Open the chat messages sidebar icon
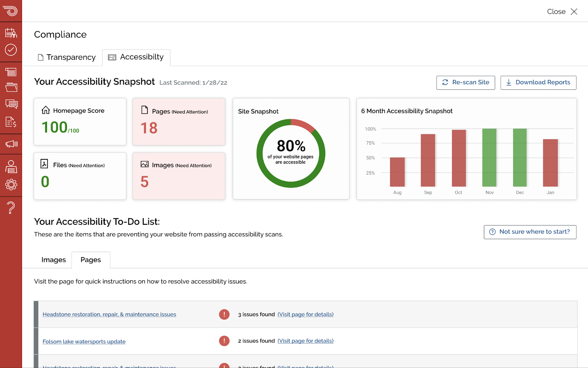This screenshot has height=368, width=588. [11, 104]
